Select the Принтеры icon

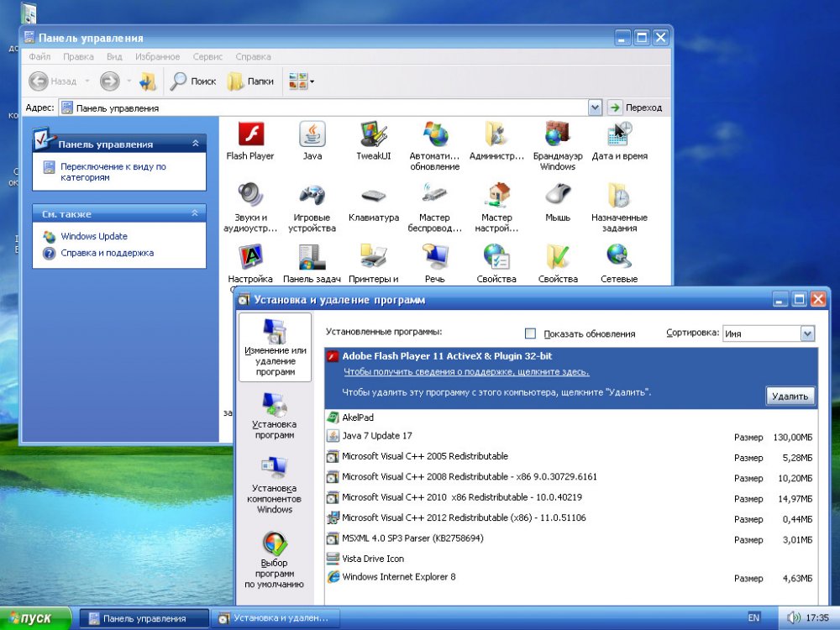(374, 264)
